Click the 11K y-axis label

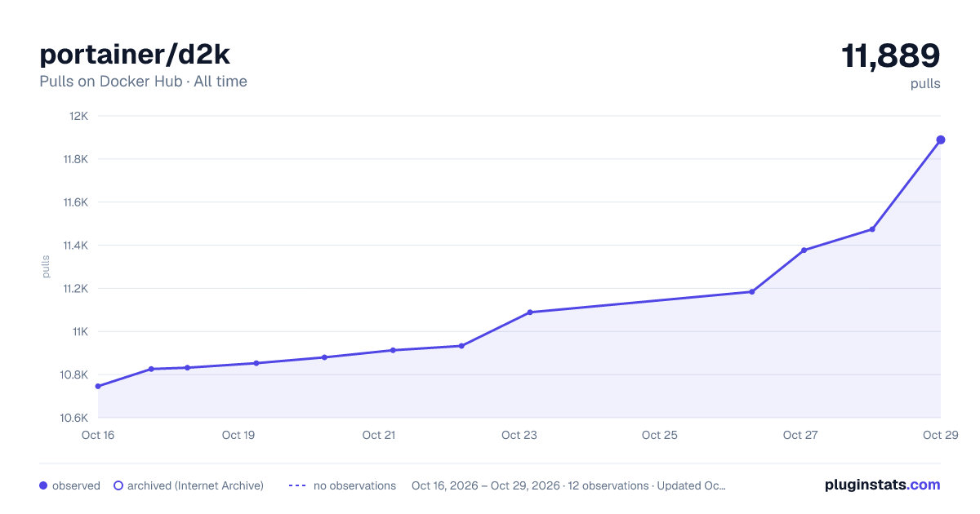(80, 331)
